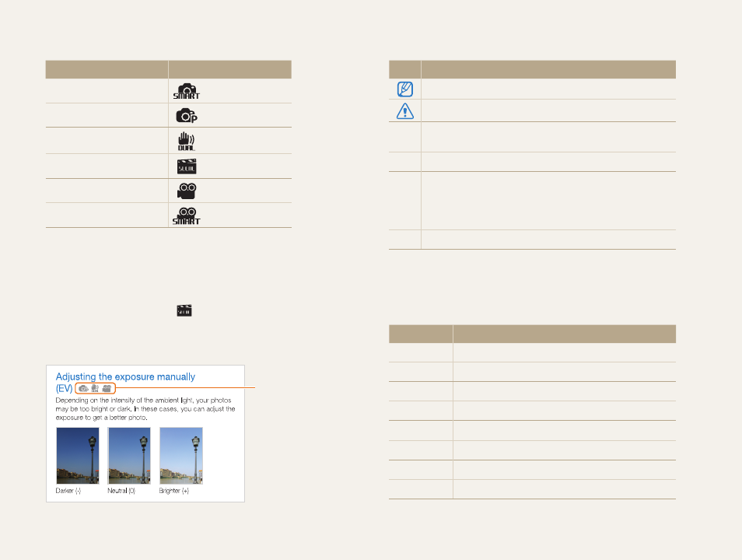Click the darkest exposure sample photo

click(78, 455)
